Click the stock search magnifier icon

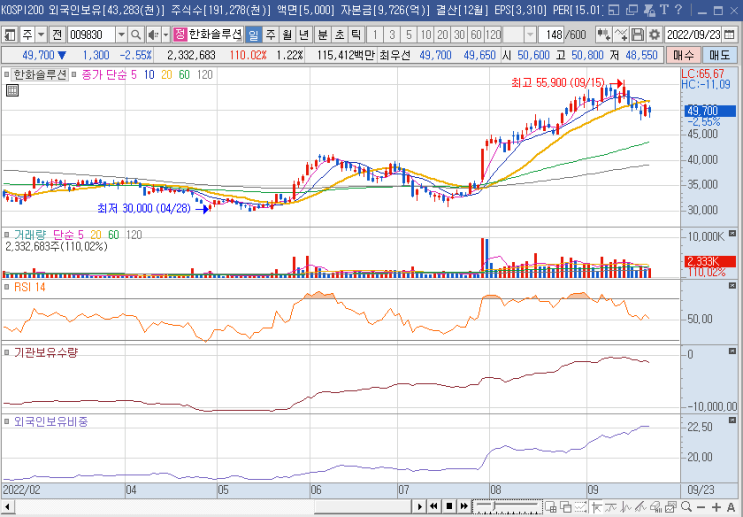(x=136, y=34)
